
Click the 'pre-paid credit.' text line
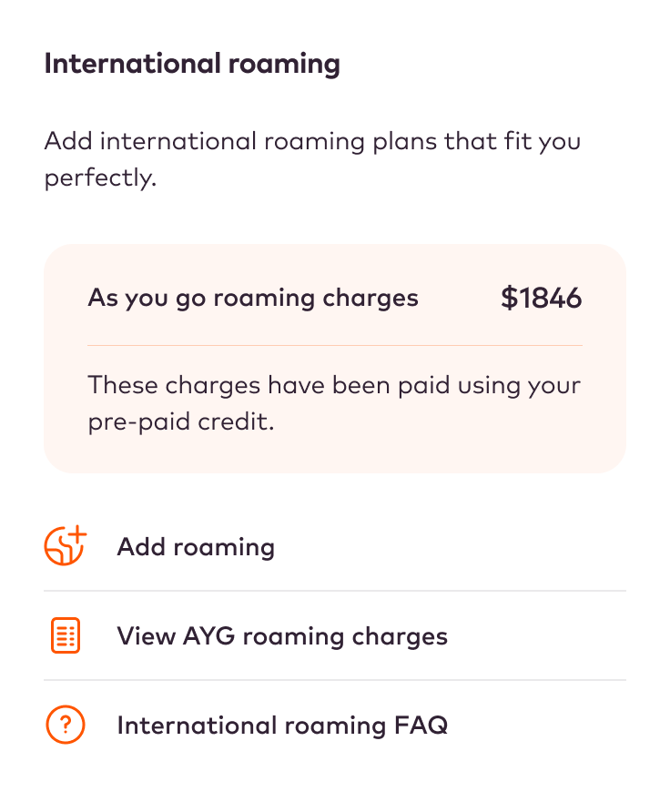click(x=180, y=423)
